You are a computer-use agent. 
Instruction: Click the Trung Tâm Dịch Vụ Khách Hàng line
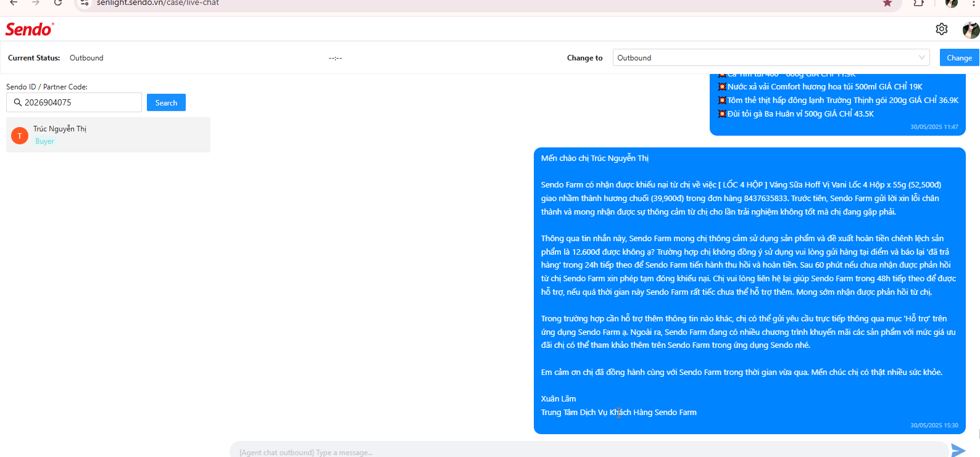(619, 413)
